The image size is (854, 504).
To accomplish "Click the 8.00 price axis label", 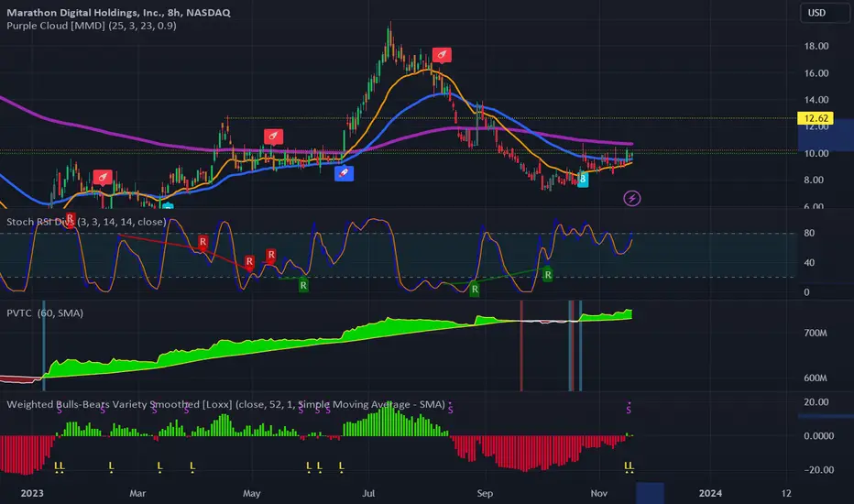I will 814,180.
